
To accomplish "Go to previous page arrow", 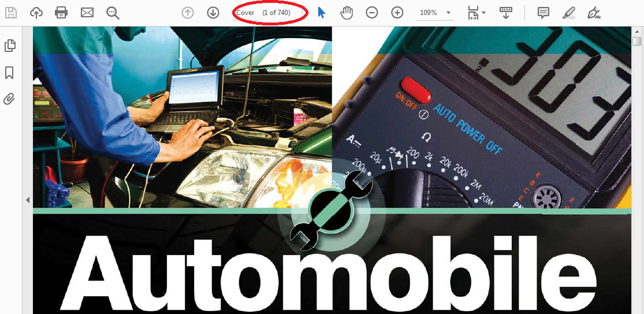I will click(x=188, y=13).
